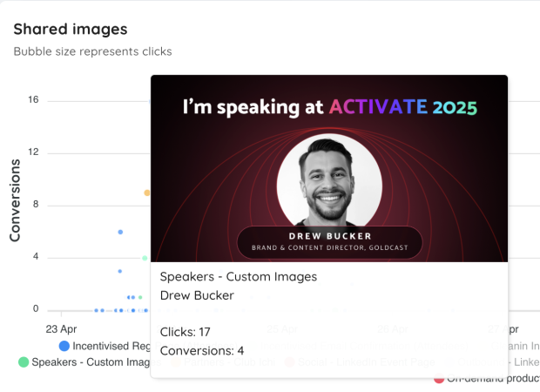
Task: Click the y-axis label 4
Action: coord(36,256)
